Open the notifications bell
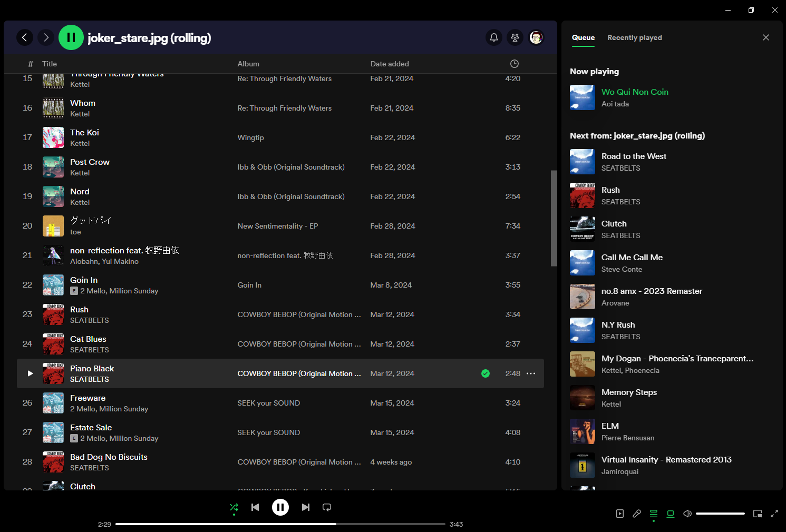 [494, 37]
